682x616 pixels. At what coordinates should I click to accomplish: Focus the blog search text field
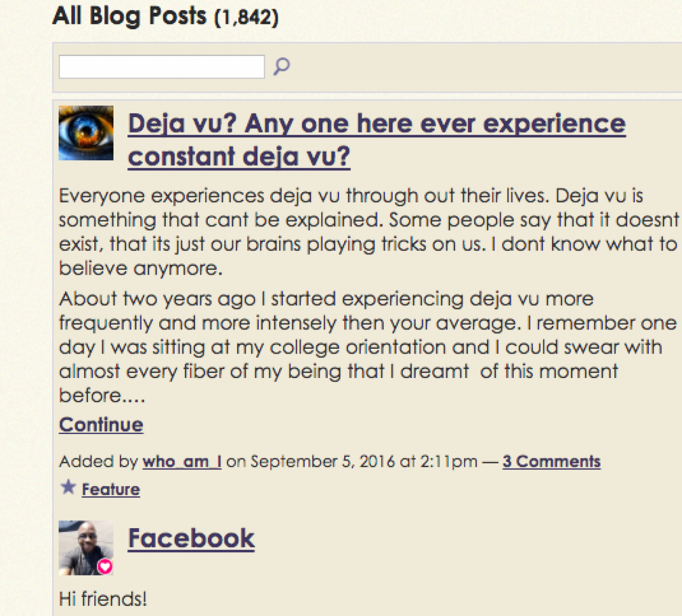click(x=161, y=67)
